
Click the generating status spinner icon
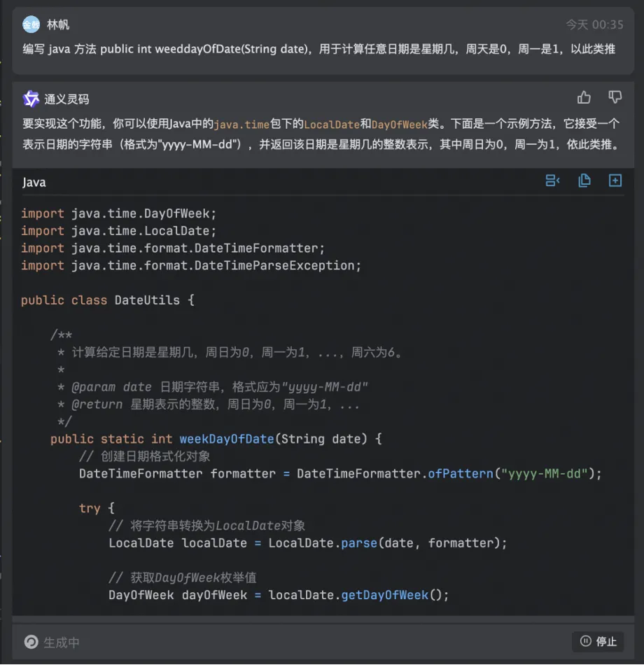(x=31, y=642)
